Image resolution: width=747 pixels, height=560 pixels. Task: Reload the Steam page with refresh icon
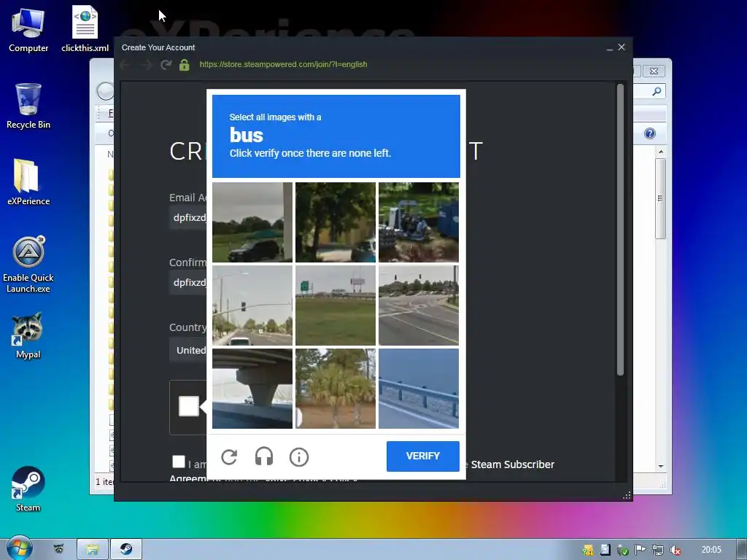(x=166, y=64)
